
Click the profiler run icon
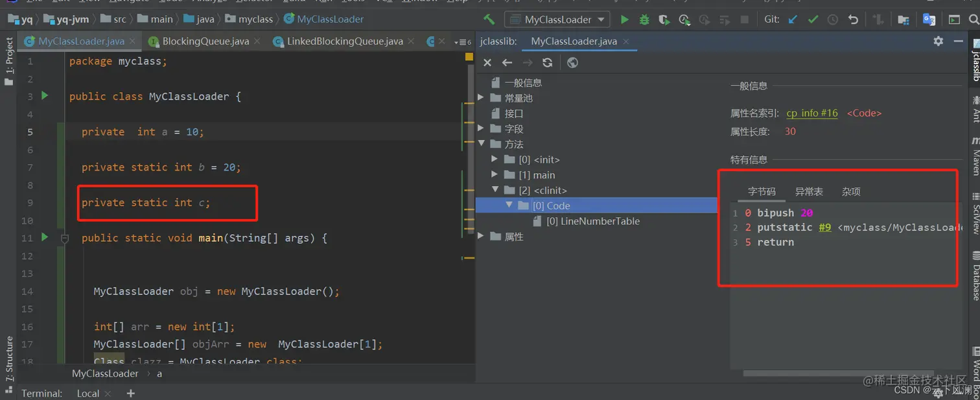point(684,19)
